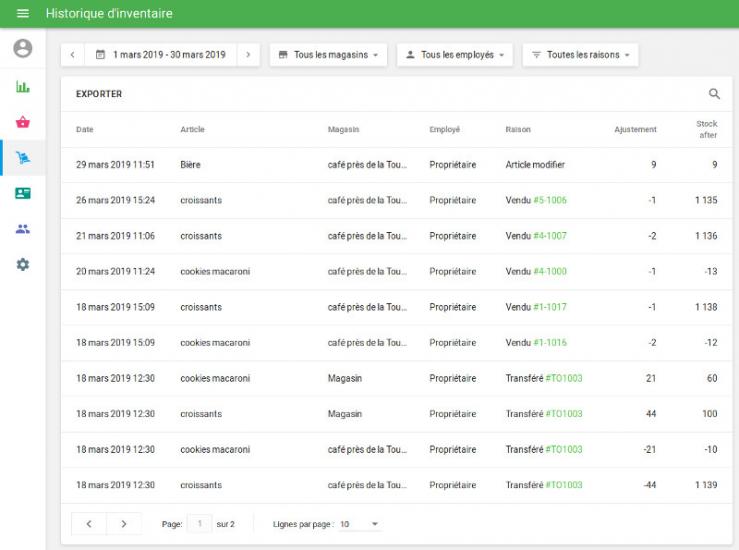Open date range 1 mars - 30 mars 2019
The image size is (739, 550).
tap(161, 55)
